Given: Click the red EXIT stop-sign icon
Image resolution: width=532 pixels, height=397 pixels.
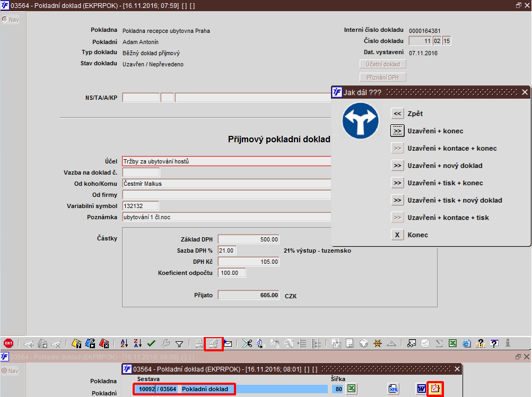Looking at the screenshot, I should 8,343.
